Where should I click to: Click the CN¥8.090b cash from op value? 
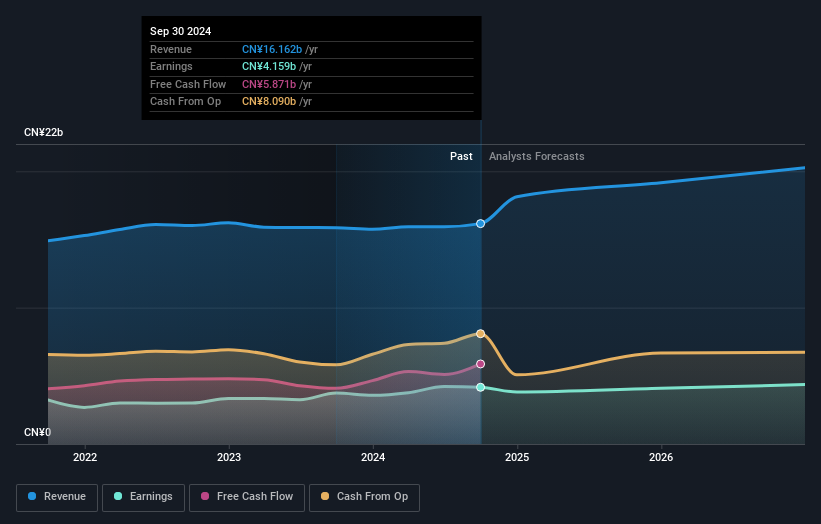point(269,102)
